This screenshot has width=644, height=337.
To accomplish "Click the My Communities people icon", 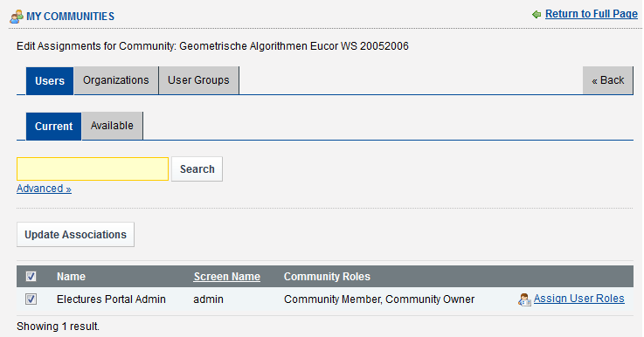I will coord(17,17).
